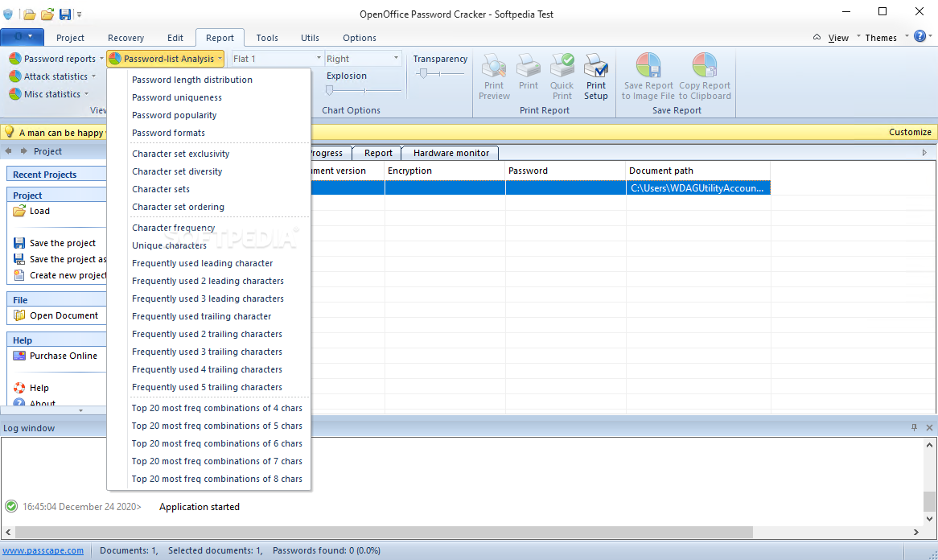Open the Themes dropdown
Viewport: 938px width, 560px height.
coord(887,38)
